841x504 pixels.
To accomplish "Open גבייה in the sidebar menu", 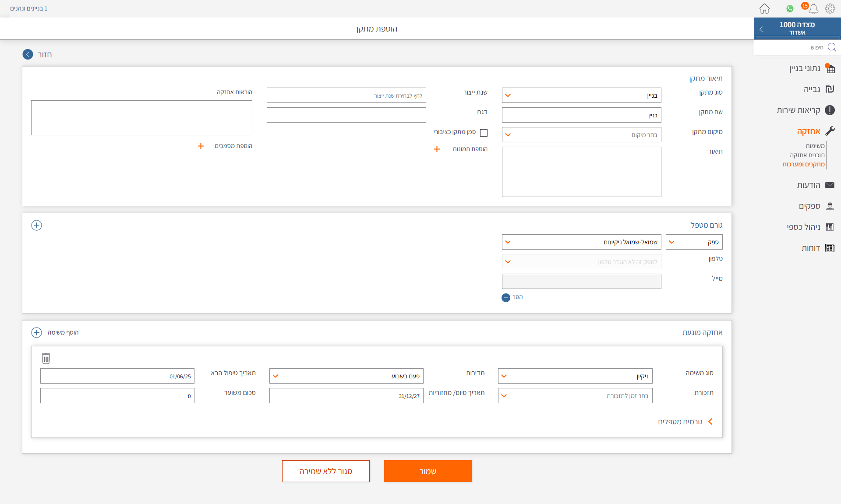I will tap(812, 89).
